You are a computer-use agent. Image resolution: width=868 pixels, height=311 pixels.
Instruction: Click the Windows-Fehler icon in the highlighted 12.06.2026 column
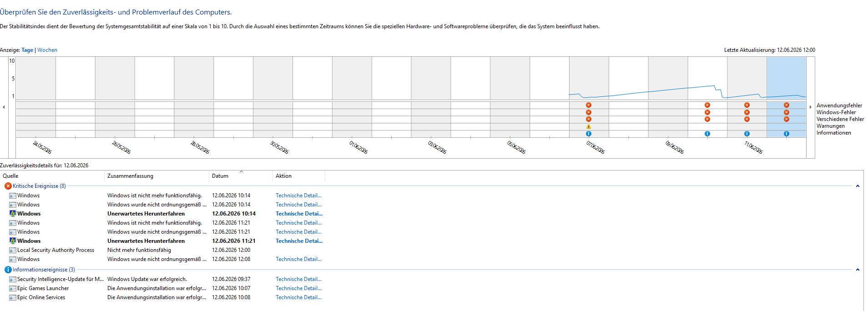(x=786, y=112)
